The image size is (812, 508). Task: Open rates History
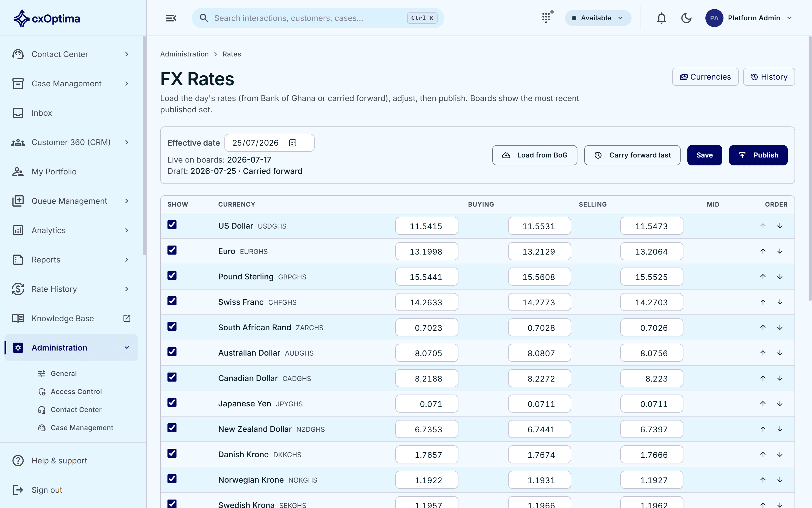click(769, 77)
